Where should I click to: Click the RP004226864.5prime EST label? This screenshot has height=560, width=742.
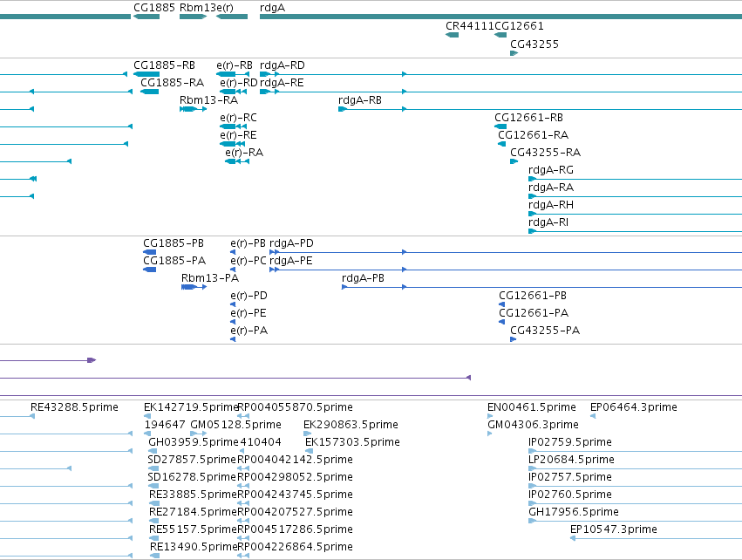point(295,547)
